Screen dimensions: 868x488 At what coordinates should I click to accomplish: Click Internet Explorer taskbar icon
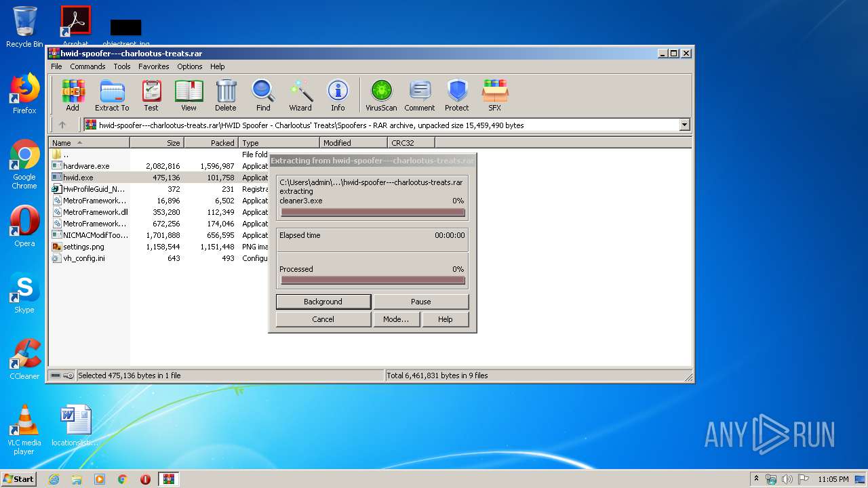[x=54, y=479]
